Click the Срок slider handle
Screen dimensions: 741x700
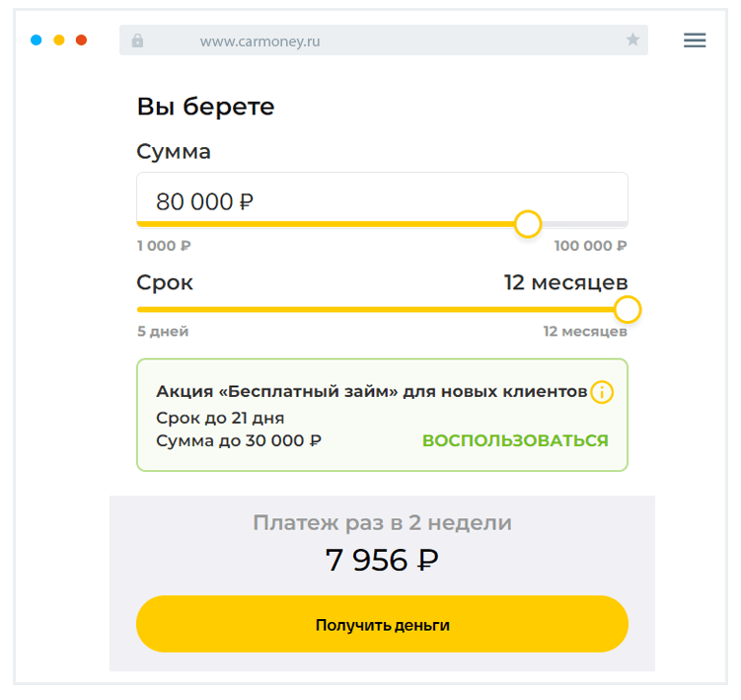click(x=628, y=310)
